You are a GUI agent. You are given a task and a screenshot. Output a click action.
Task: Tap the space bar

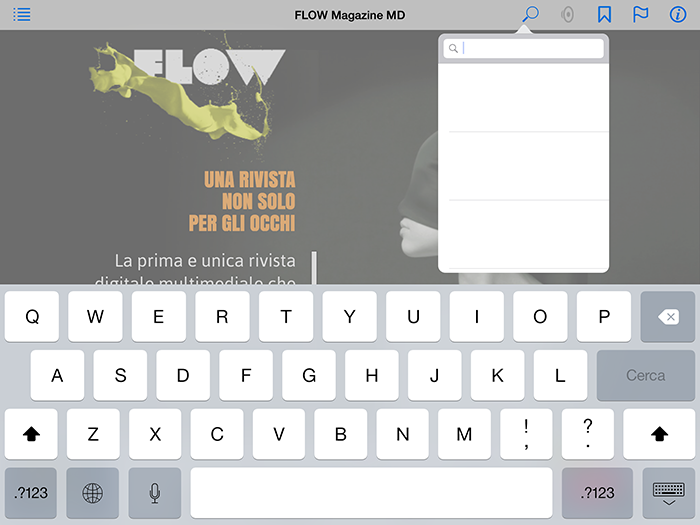pyautogui.click(x=371, y=493)
